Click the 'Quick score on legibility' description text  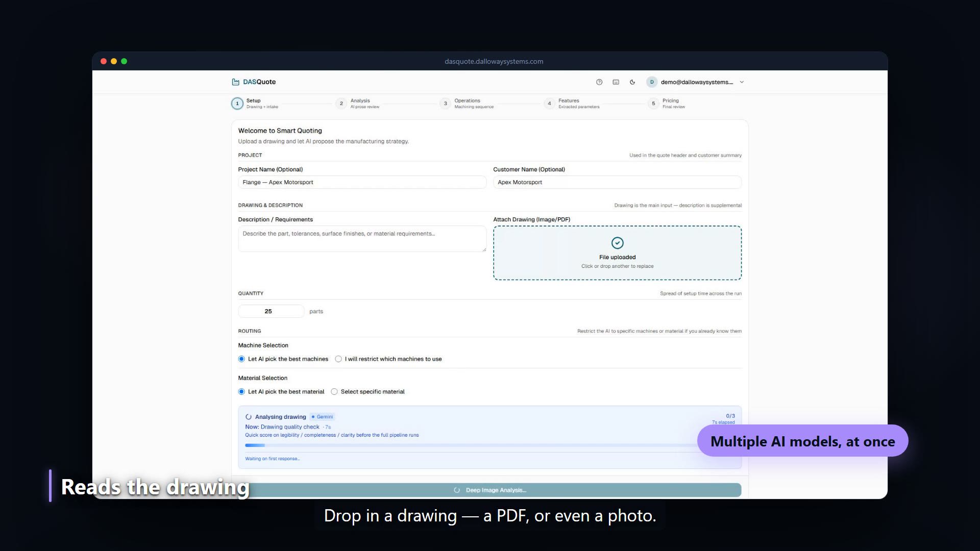[332, 435]
